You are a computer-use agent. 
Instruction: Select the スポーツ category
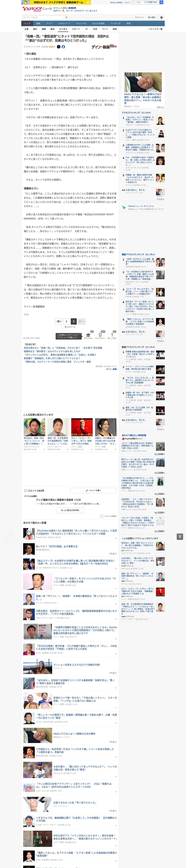point(76,29)
